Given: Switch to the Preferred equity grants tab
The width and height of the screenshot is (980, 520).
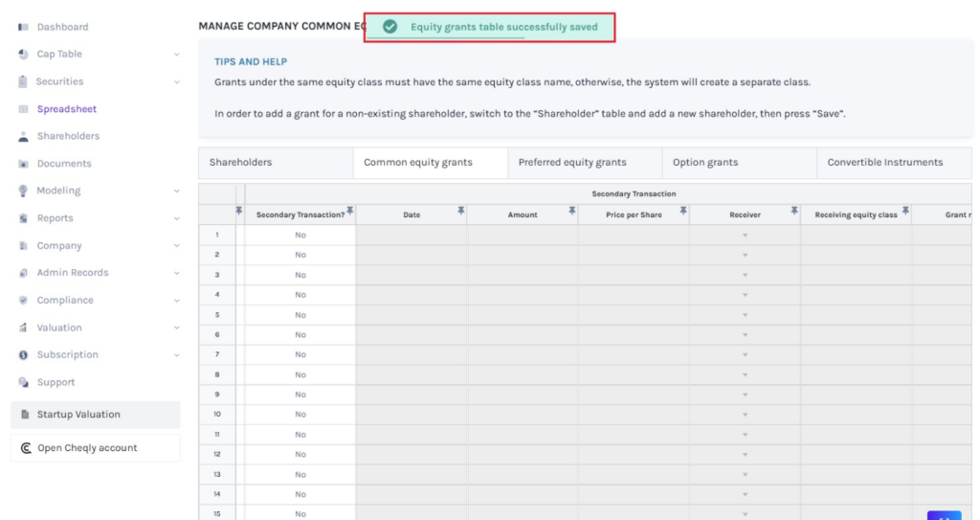Looking at the screenshot, I should 572,163.
